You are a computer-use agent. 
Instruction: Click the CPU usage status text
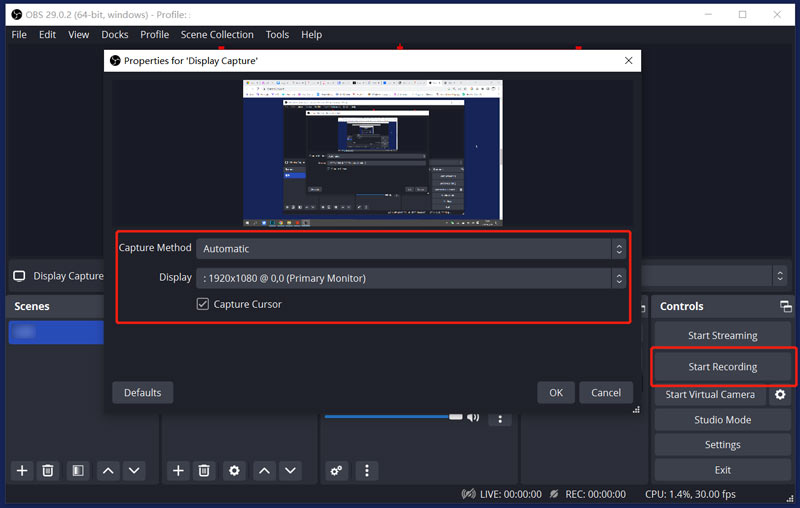click(690, 494)
